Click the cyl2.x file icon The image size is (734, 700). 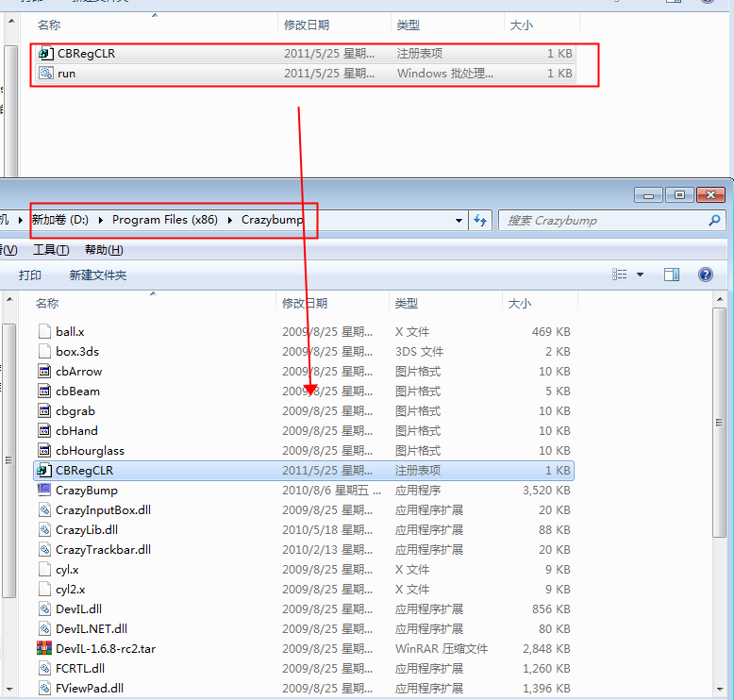[44, 589]
